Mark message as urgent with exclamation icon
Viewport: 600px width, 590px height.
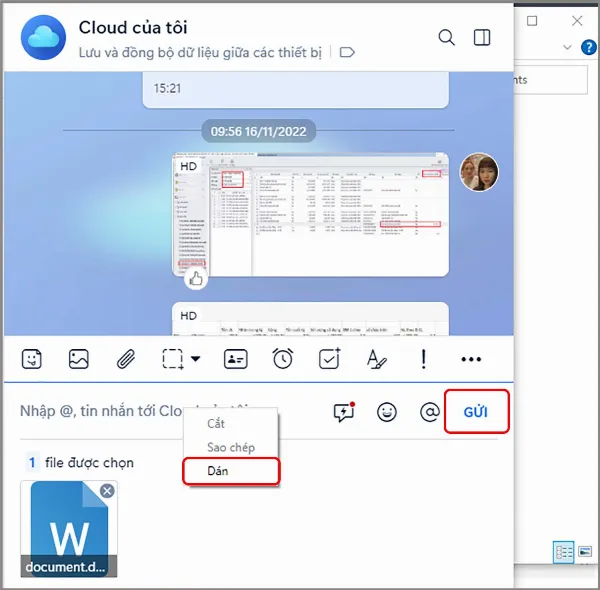423,359
